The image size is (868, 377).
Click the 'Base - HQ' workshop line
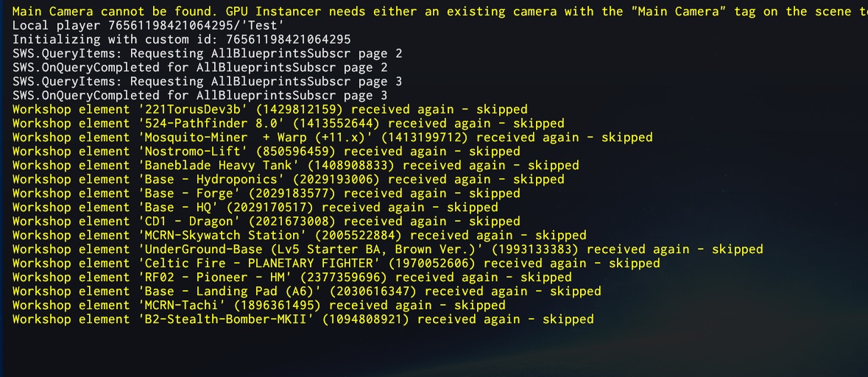coord(255,207)
